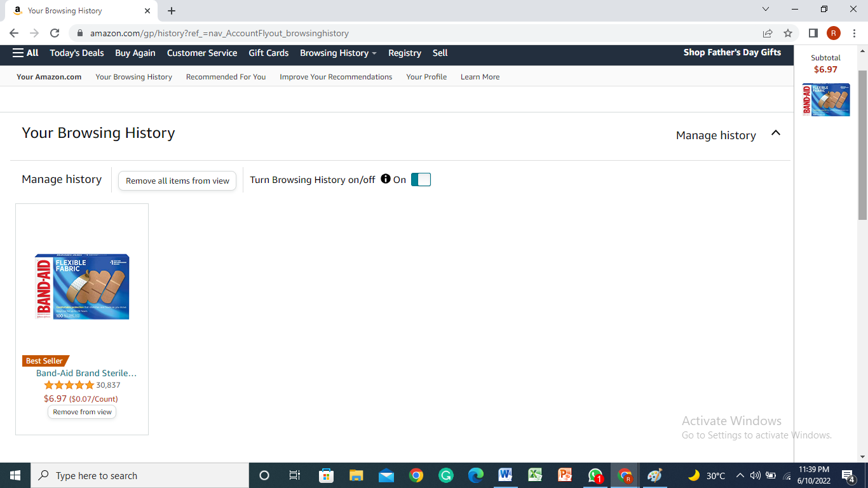Screen dimensions: 868x488
Task: Open Chrome profile R avatar
Action: pyautogui.click(x=834, y=33)
